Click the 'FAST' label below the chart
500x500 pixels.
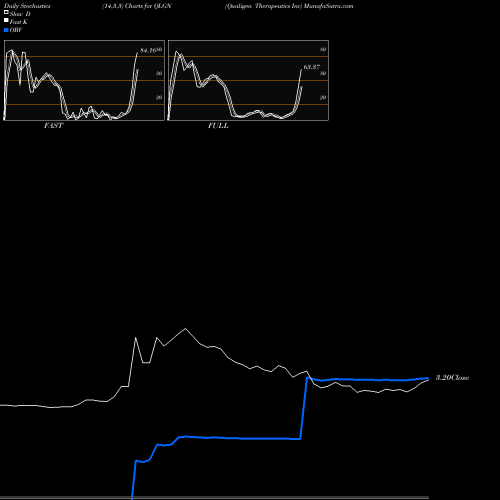pos(53,126)
